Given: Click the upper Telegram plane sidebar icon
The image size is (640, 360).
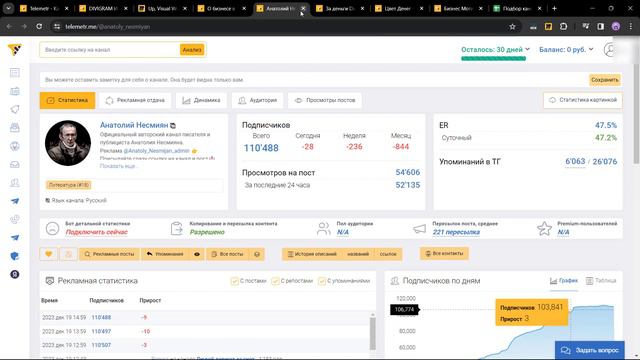Looking at the screenshot, I should [15, 201].
